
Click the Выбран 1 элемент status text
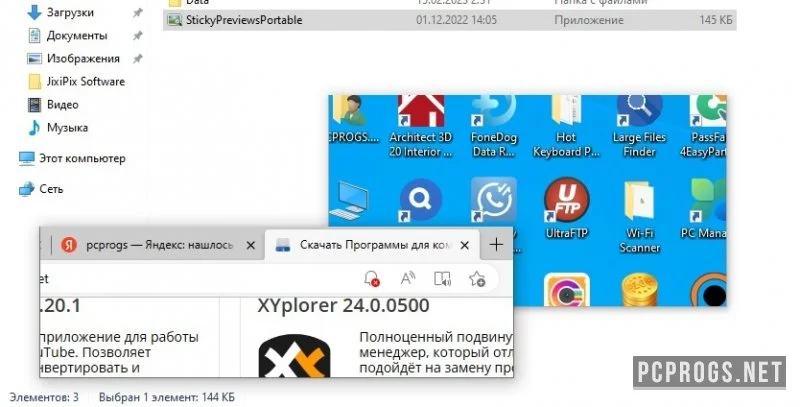167,397
